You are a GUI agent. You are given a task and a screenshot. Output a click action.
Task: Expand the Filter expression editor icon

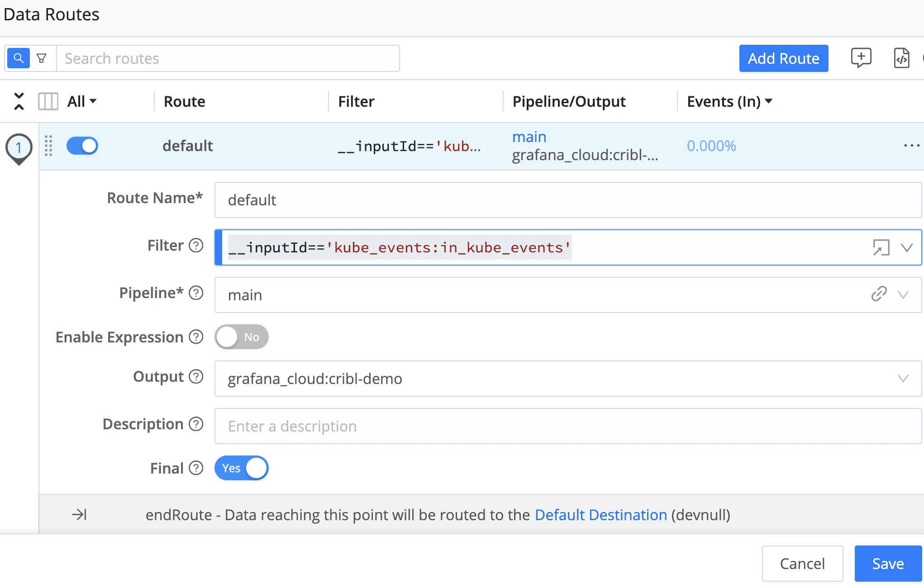(881, 247)
